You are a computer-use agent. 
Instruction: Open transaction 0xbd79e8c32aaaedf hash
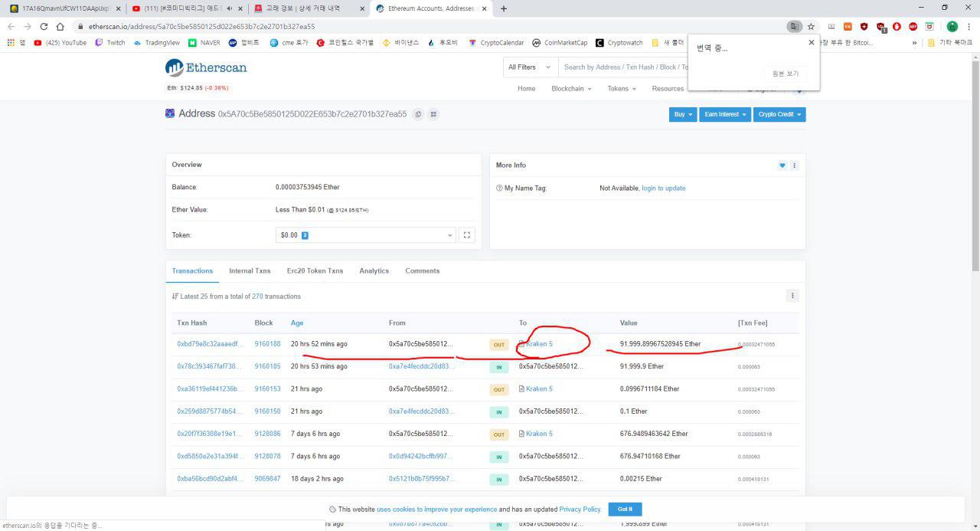[x=210, y=345]
